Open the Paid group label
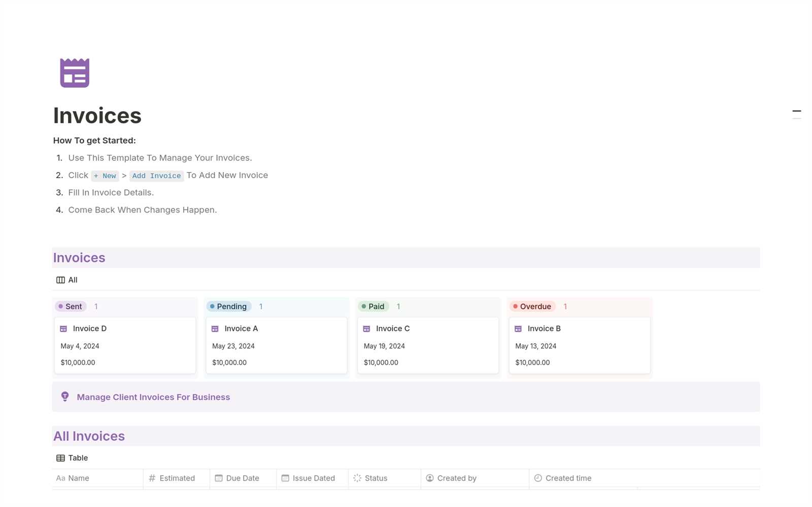 pos(374,307)
